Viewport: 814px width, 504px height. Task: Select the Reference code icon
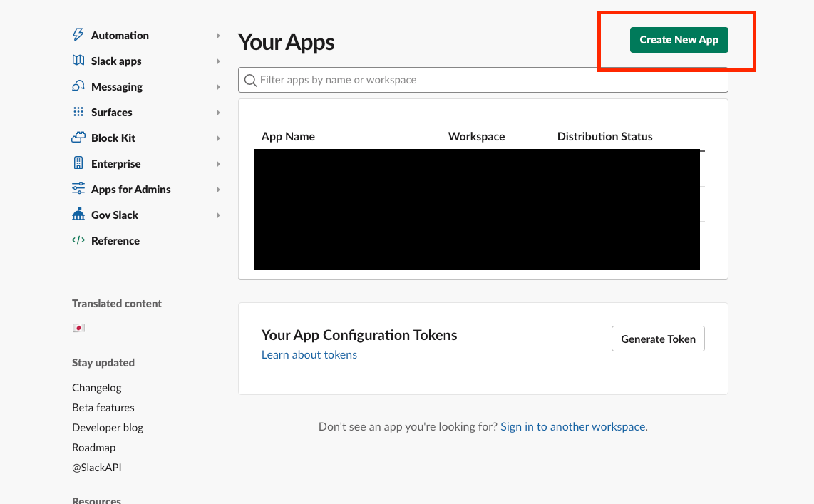pos(78,240)
